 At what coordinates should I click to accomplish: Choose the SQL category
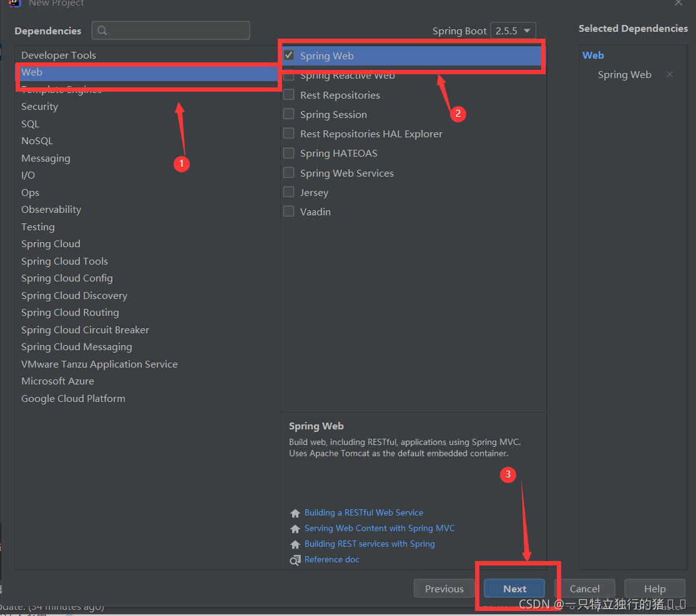tap(147, 124)
